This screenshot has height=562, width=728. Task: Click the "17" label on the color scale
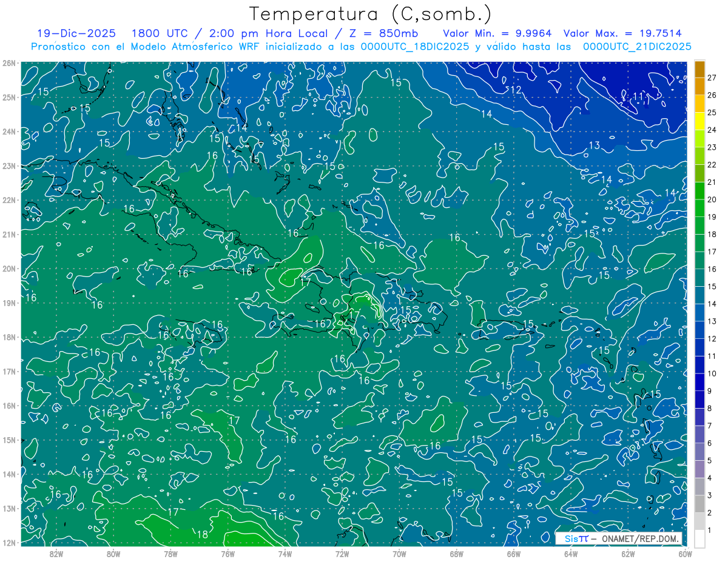pos(712,252)
